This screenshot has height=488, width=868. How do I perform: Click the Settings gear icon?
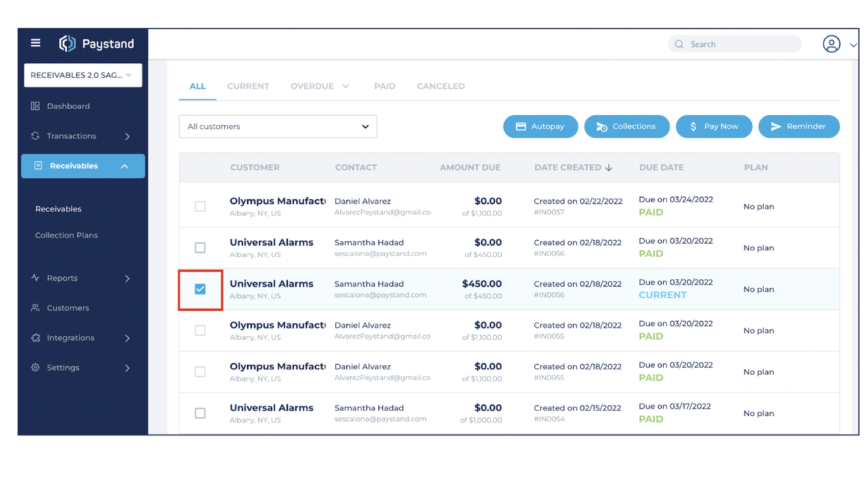click(35, 367)
